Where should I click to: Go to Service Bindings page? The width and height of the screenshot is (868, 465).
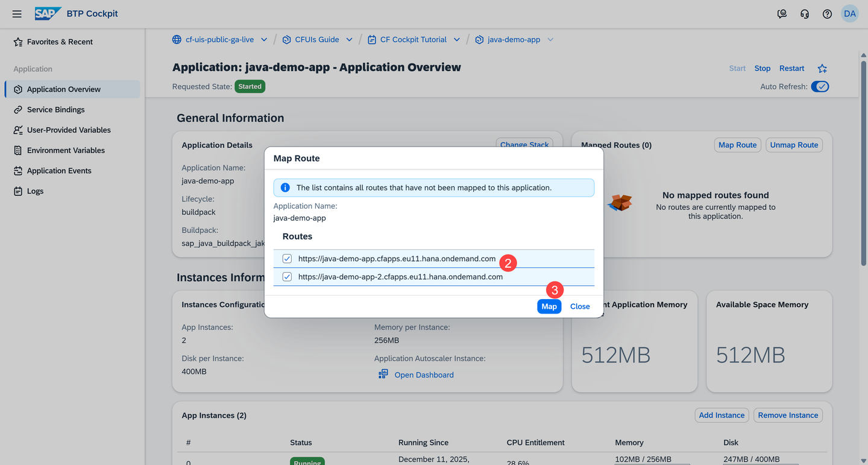tap(72, 110)
